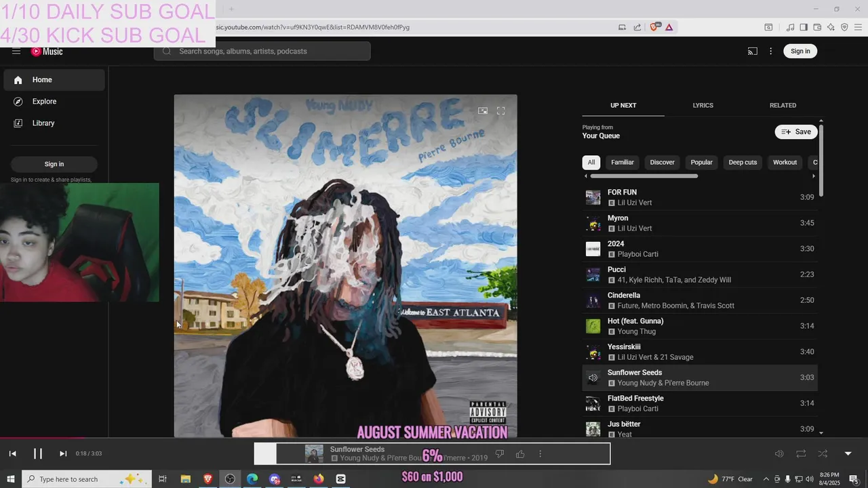
Task: Select the All filter chip
Action: 591,162
